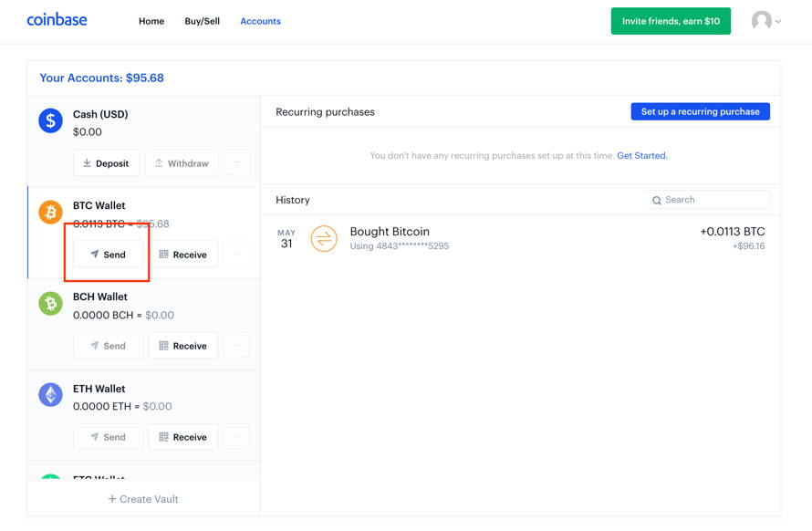
Task: Deposit into Cash (USD) account
Action: [x=106, y=163]
